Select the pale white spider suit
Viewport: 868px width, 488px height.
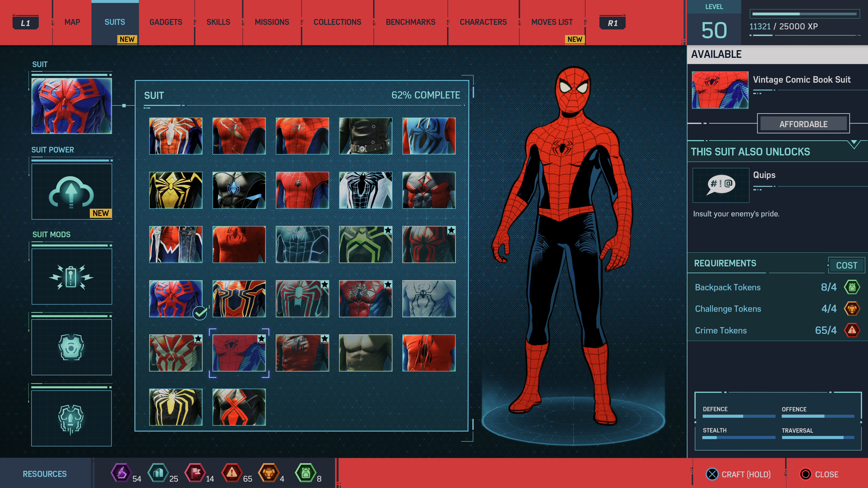pyautogui.click(x=429, y=299)
